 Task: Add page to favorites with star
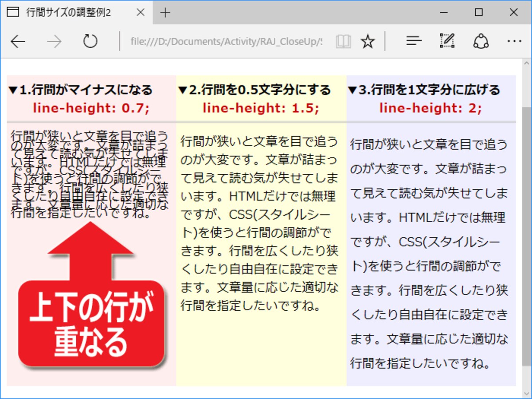[368, 42]
